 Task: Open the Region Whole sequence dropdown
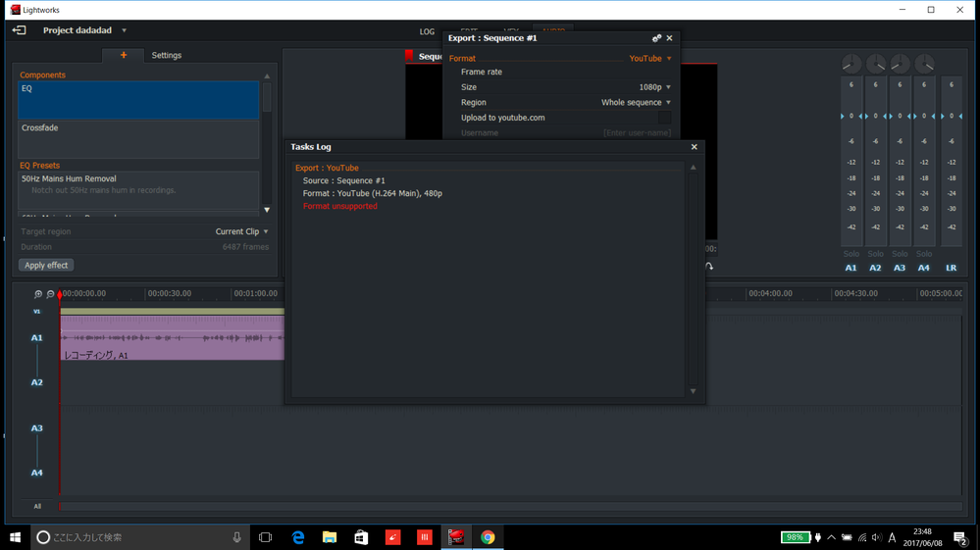[637, 102]
